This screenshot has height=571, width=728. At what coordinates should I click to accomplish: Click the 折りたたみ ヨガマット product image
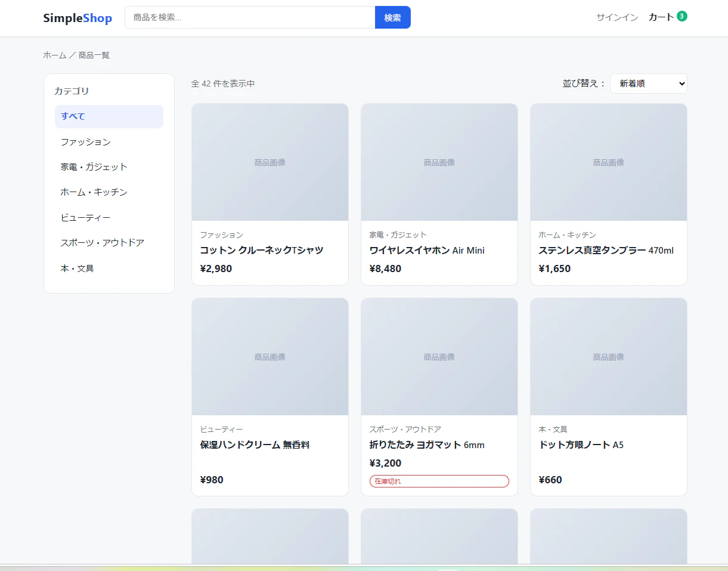point(439,357)
